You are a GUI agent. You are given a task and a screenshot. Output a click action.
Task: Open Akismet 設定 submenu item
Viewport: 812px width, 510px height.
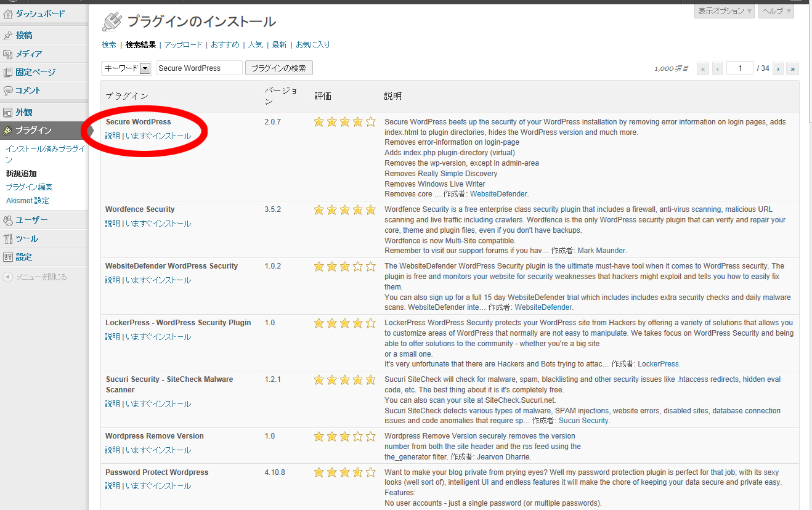pyautogui.click(x=27, y=201)
